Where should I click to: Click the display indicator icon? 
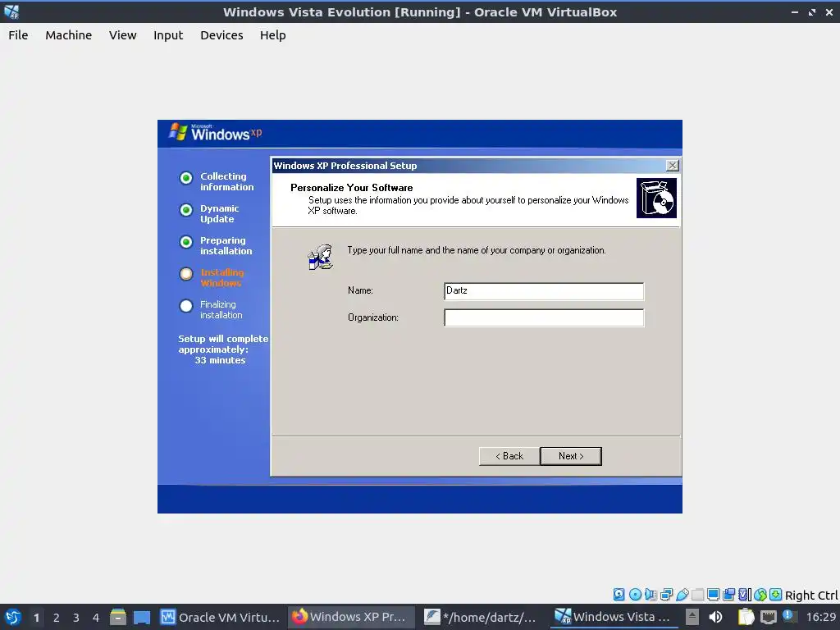(x=713, y=594)
